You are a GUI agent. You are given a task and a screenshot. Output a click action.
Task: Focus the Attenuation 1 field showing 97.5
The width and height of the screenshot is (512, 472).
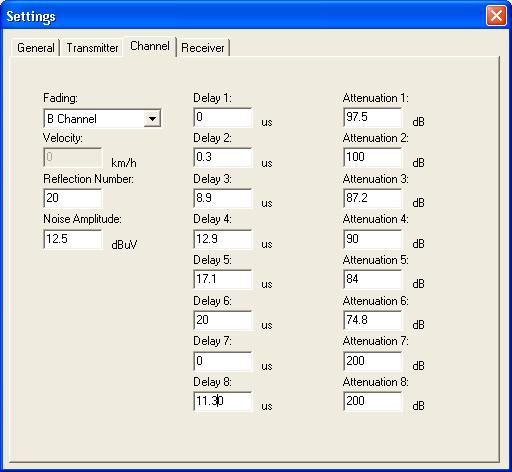point(373,117)
